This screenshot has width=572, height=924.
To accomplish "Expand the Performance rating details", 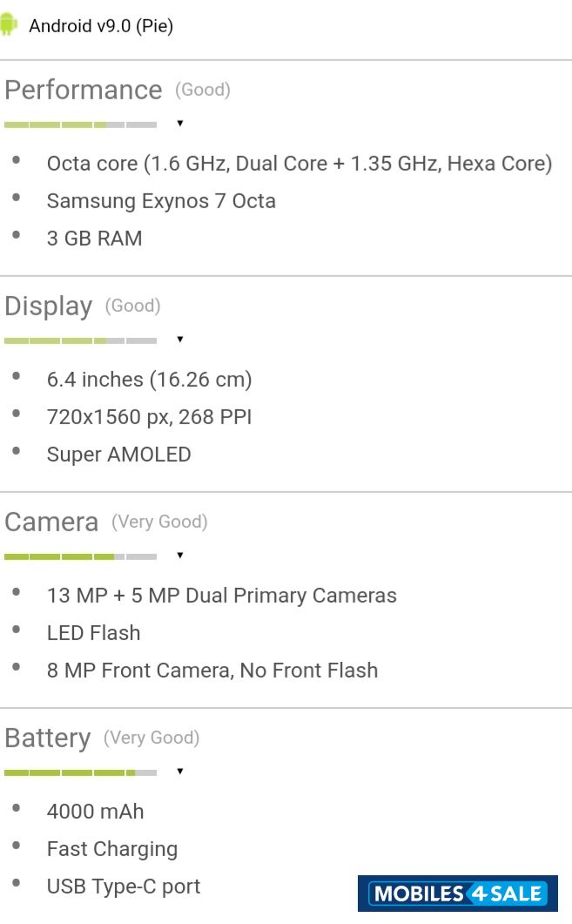I will pos(180,124).
